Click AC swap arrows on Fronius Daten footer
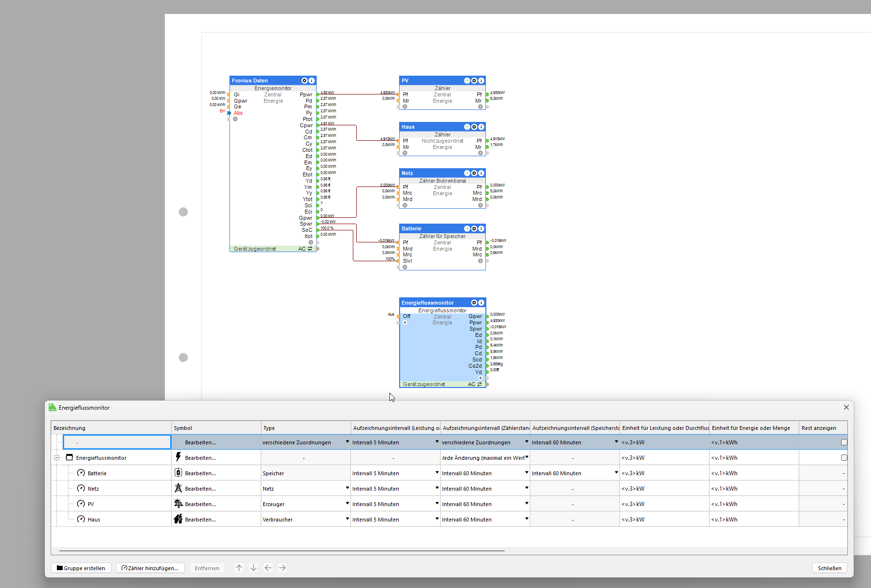Image resolution: width=871 pixels, height=588 pixels. [x=310, y=249]
